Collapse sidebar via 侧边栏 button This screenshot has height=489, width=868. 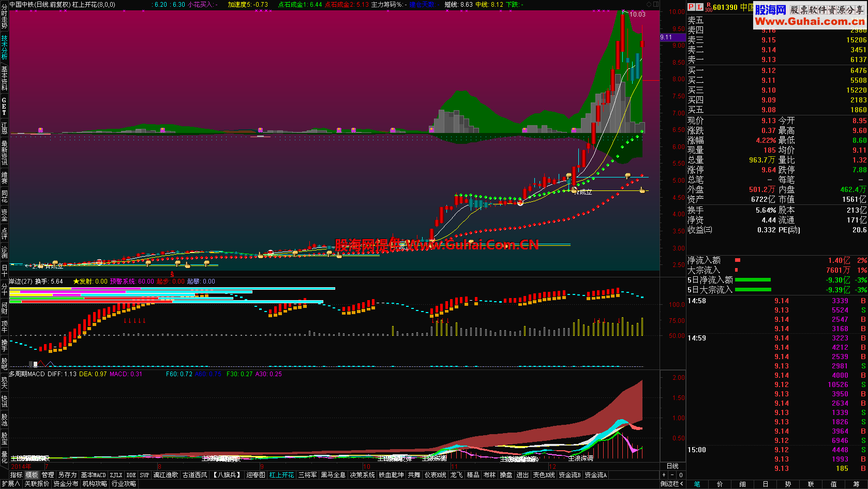click(672, 484)
